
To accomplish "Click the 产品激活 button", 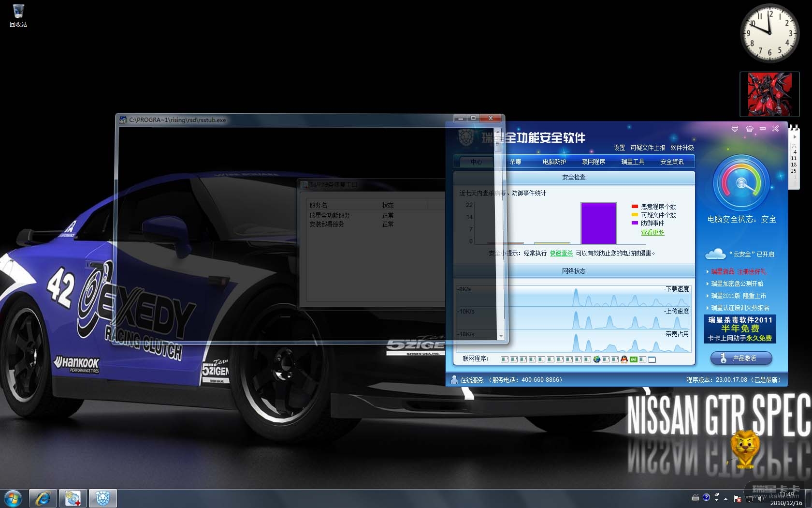I will pyautogui.click(x=741, y=358).
